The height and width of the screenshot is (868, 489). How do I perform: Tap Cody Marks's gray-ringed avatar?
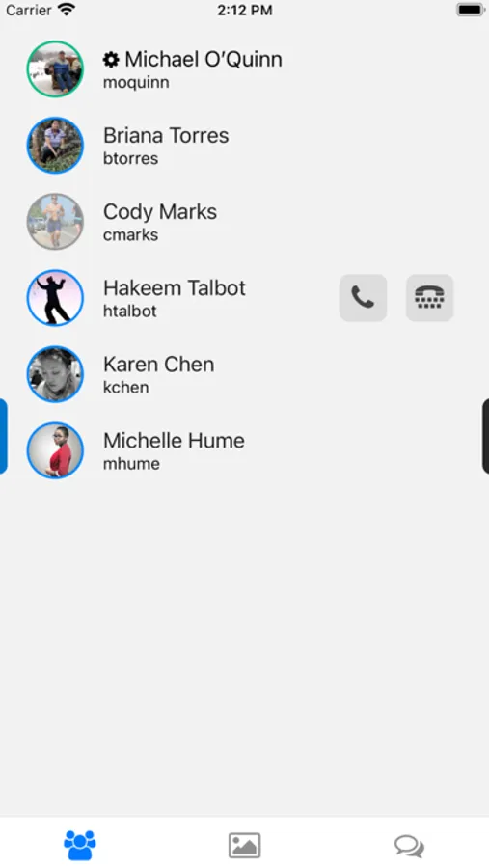tap(55, 222)
